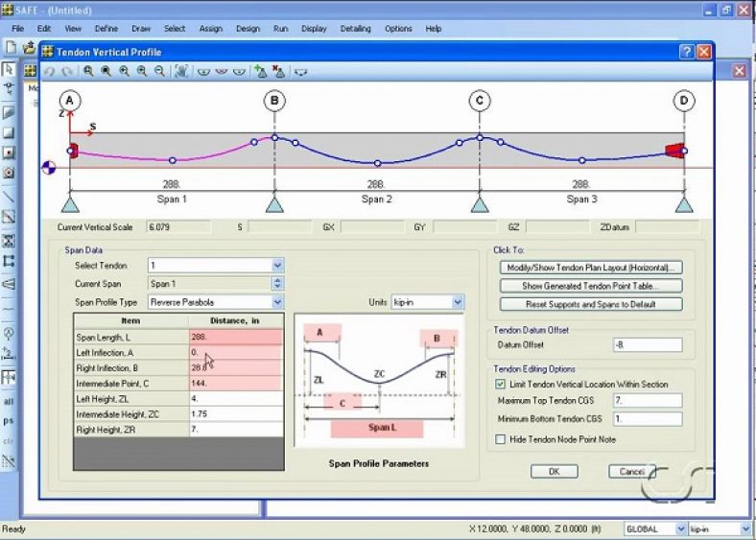Image resolution: width=756 pixels, height=540 pixels.
Task: Click the New file icon in main toolbar
Action: [11, 46]
